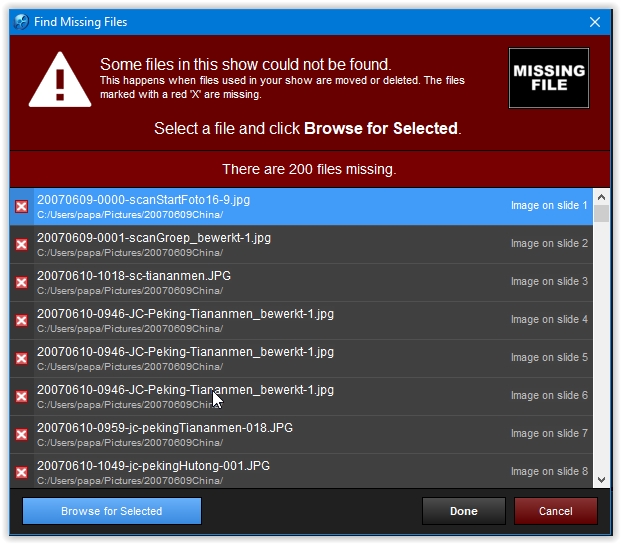Click the red X icon beside scanStartFoto16-9.jpg
This screenshot has height=544, width=621.
point(22,207)
